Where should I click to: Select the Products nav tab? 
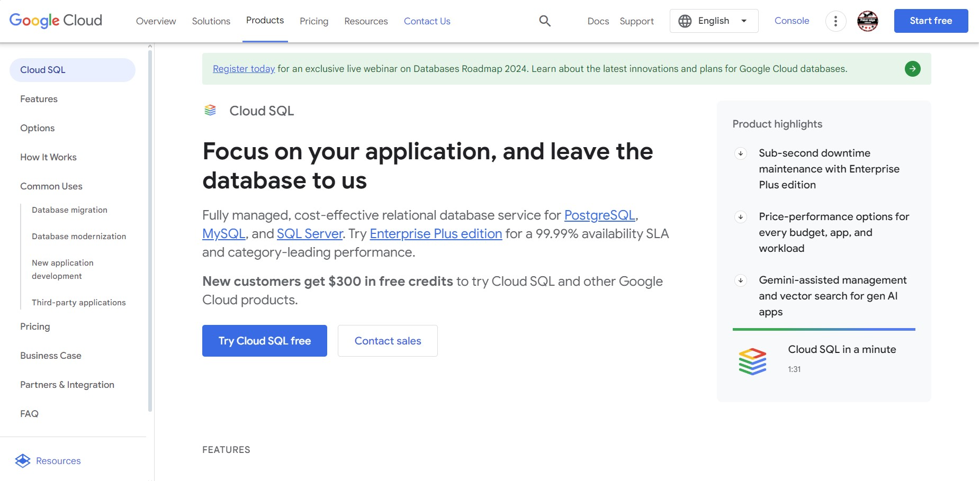pos(265,20)
